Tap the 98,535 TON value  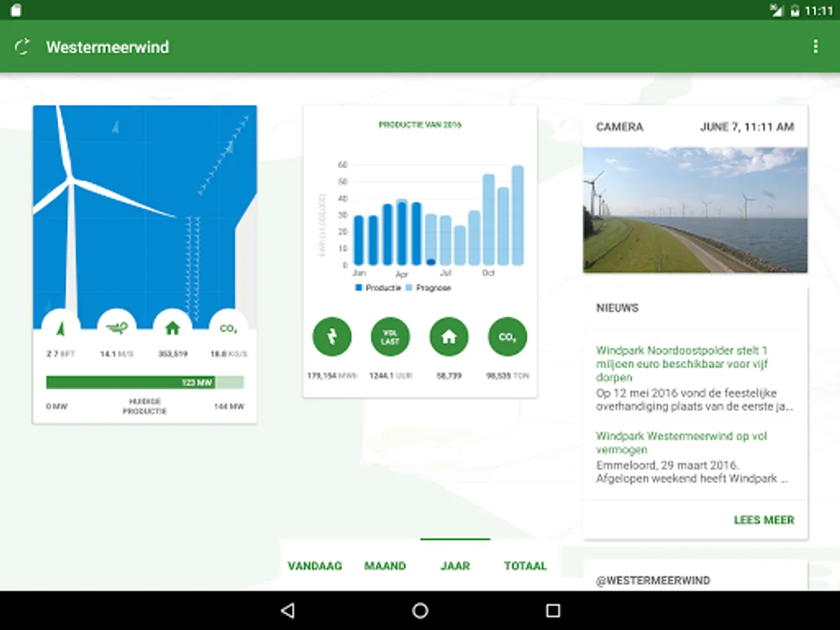[x=507, y=376]
